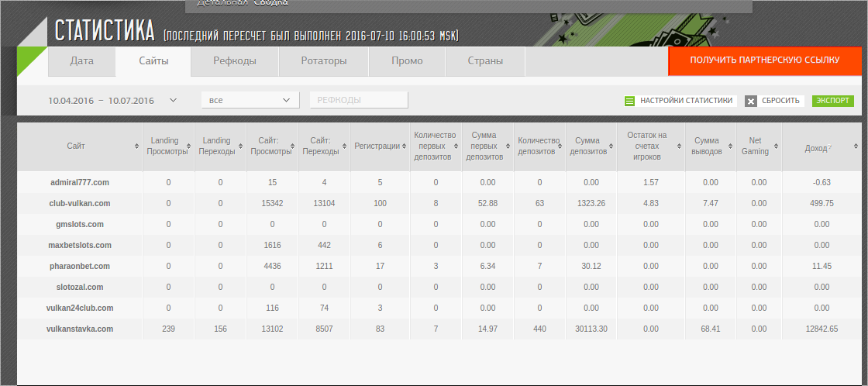Sort by Остаток на счетах игроков arrows

pos(680,146)
